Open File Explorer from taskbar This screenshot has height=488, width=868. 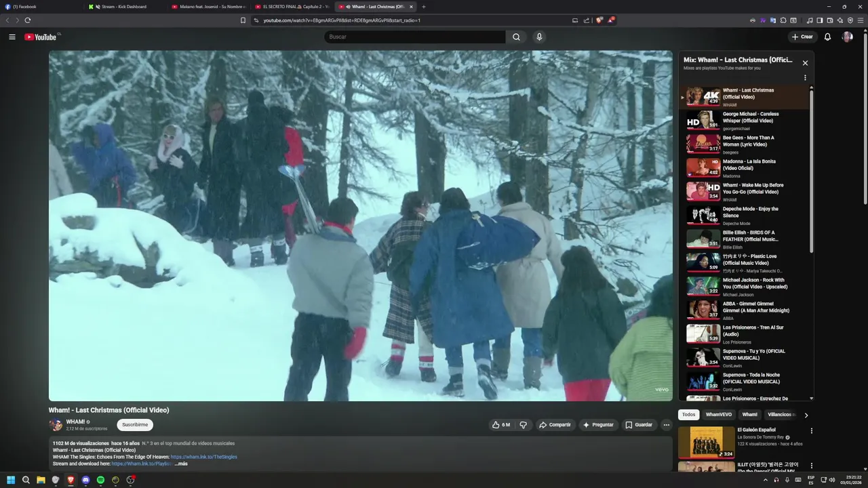coord(41,480)
